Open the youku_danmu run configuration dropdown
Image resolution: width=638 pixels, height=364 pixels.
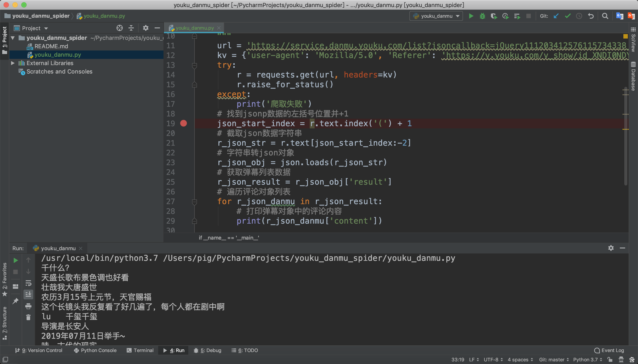[436, 16]
